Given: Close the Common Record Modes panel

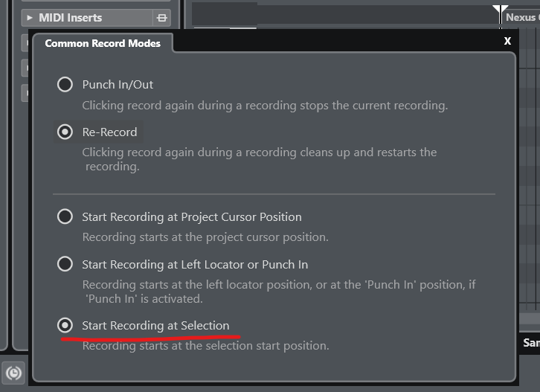Looking at the screenshot, I should [x=507, y=41].
